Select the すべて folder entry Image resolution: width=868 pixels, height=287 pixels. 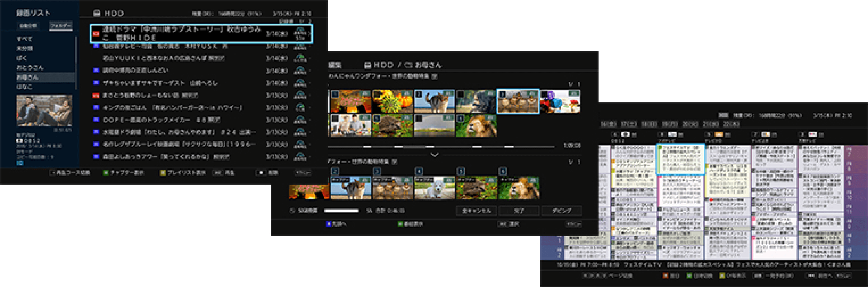click(24, 39)
